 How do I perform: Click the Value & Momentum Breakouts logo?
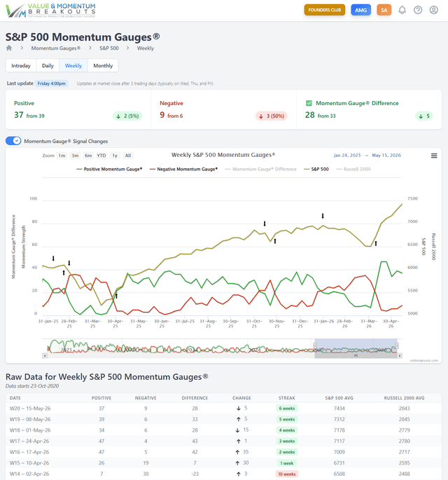point(51,11)
